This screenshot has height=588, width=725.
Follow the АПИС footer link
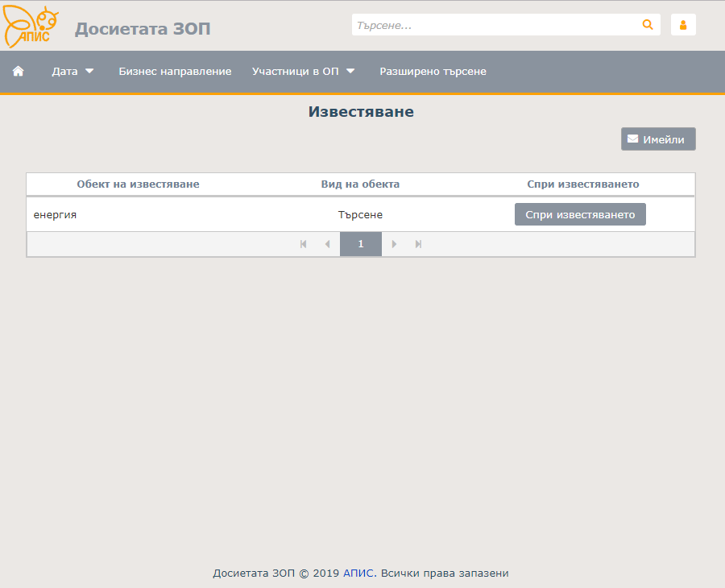358,574
